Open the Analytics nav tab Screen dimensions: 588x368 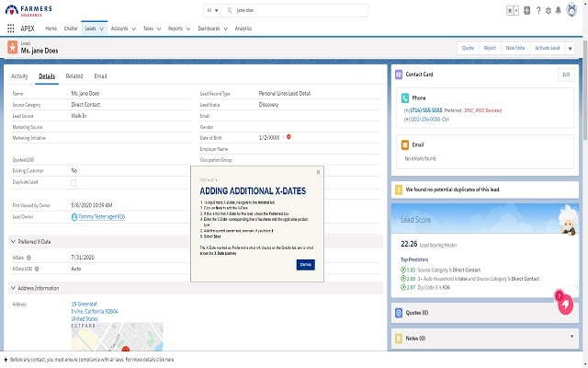point(243,29)
